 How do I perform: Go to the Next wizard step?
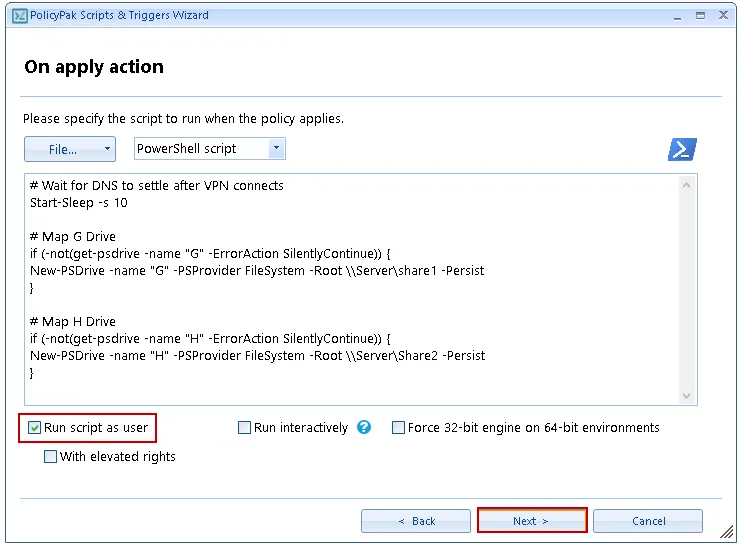tap(531, 521)
